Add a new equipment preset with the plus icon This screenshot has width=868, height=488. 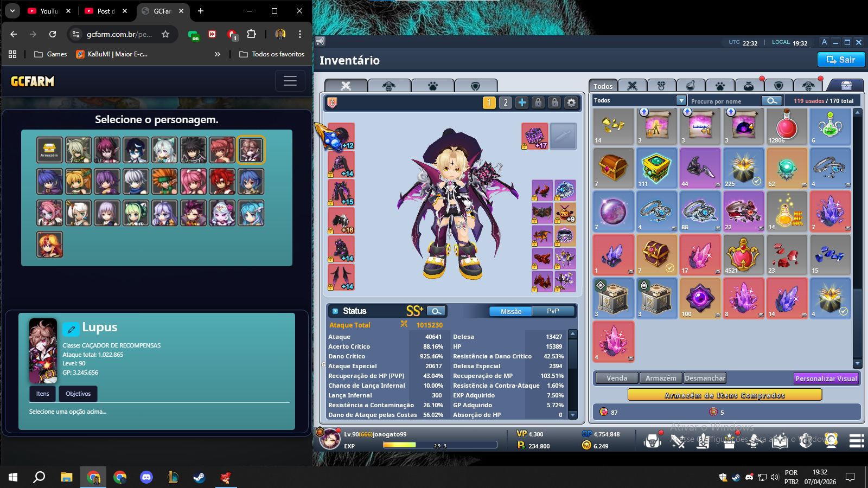click(522, 102)
